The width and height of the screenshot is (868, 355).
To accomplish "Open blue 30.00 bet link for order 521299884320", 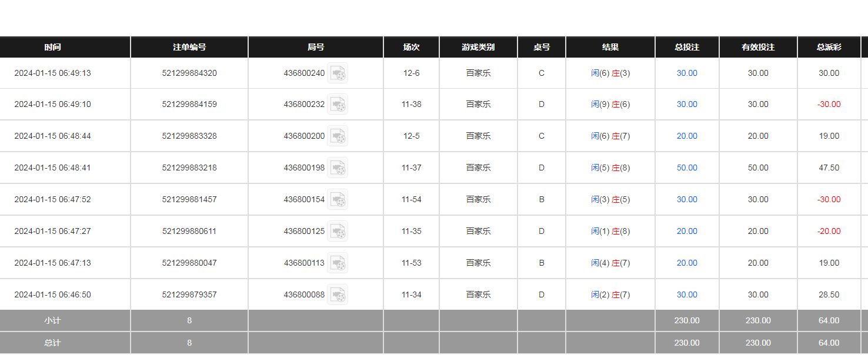I will (x=687, y=73).
